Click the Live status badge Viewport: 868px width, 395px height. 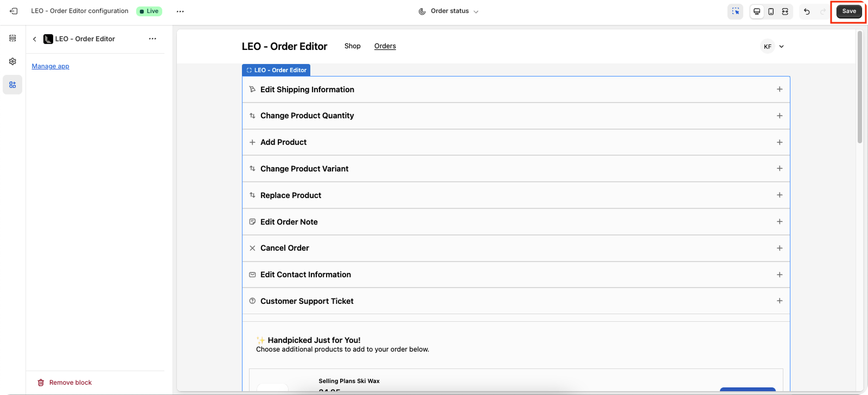coord(149,11)
